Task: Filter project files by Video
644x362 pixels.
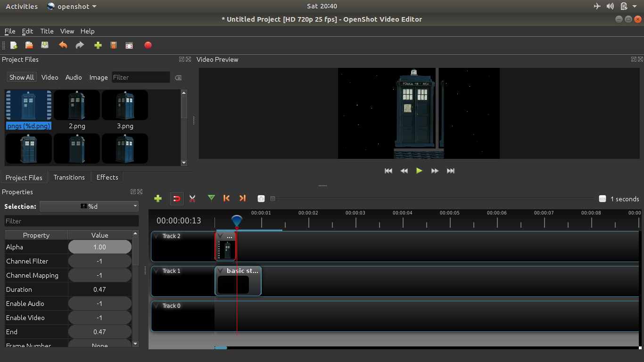Action: pos(50,77)
